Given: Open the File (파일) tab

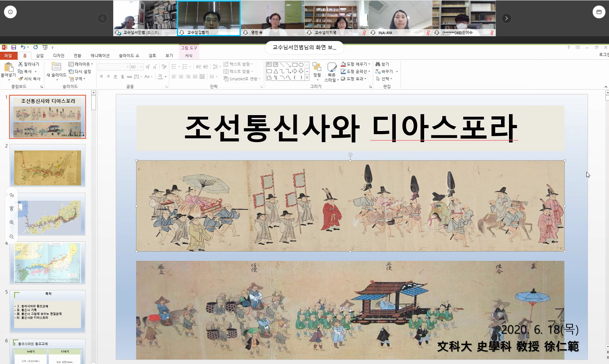Looking at the screenshot, I should 8,55.
